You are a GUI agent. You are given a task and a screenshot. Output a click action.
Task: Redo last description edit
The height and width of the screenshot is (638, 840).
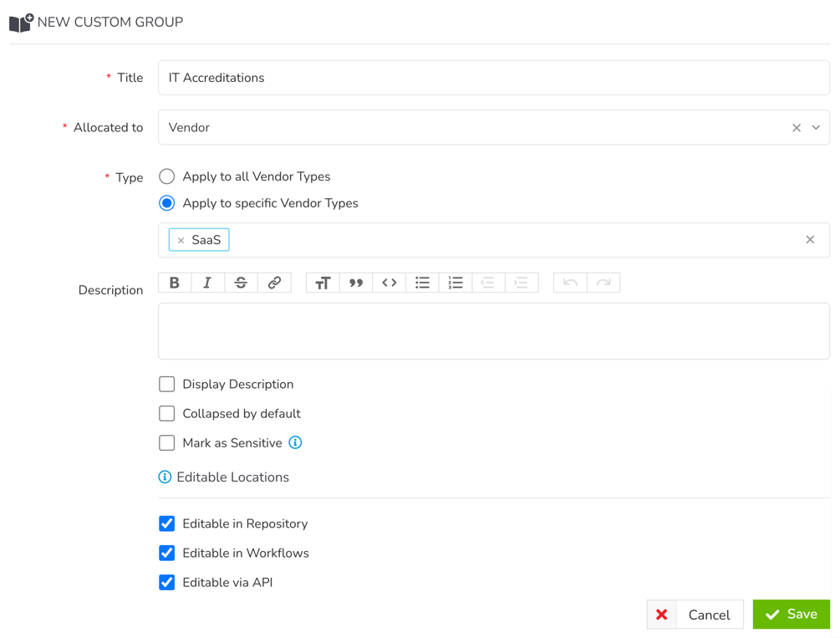coord(603,283)
